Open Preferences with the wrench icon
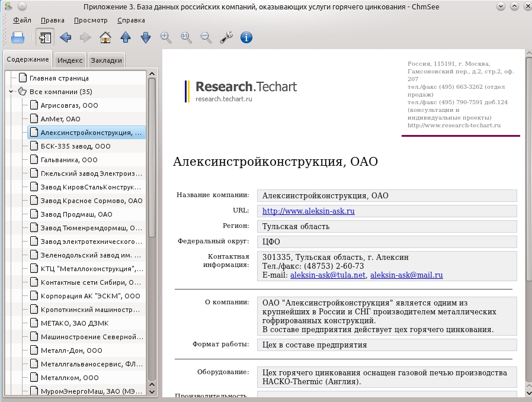 click(x=226, y=37)
